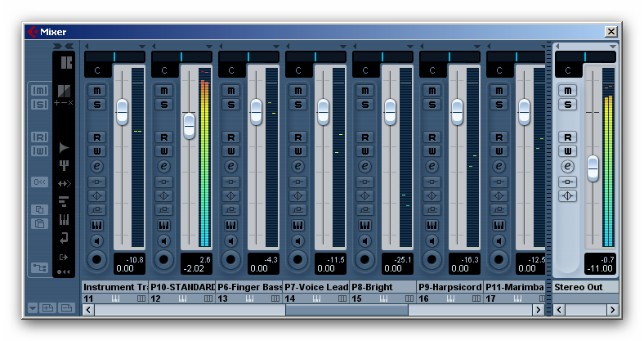
Task: Open view sets dropdown at bottom left
Action: tap(33, 307)
